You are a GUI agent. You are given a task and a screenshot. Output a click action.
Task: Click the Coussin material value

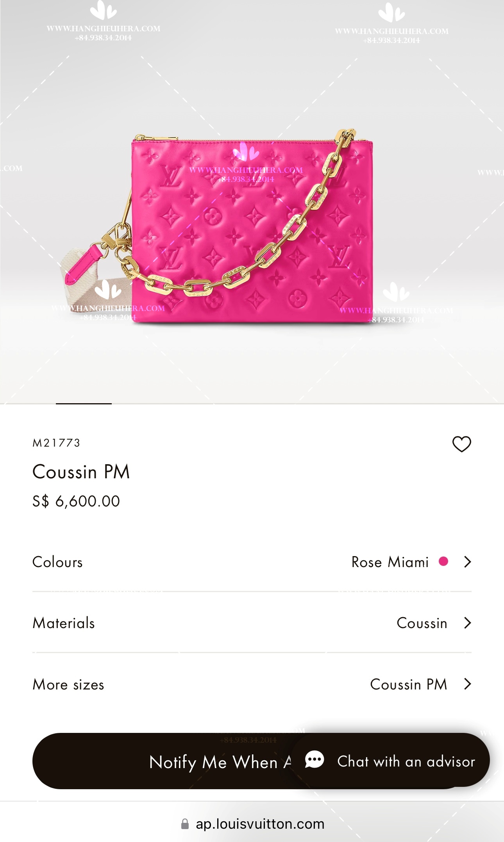[x=422, y=623]
